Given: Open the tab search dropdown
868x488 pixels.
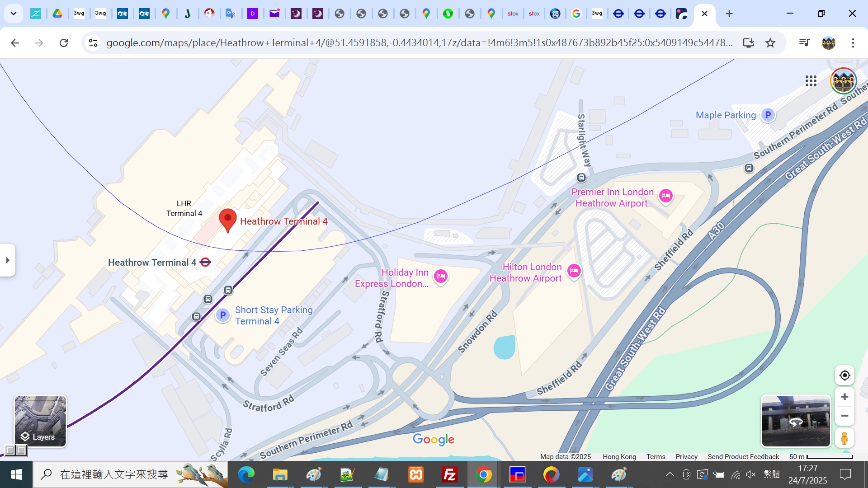Looking at the screenshot, I should coord(14,14).
